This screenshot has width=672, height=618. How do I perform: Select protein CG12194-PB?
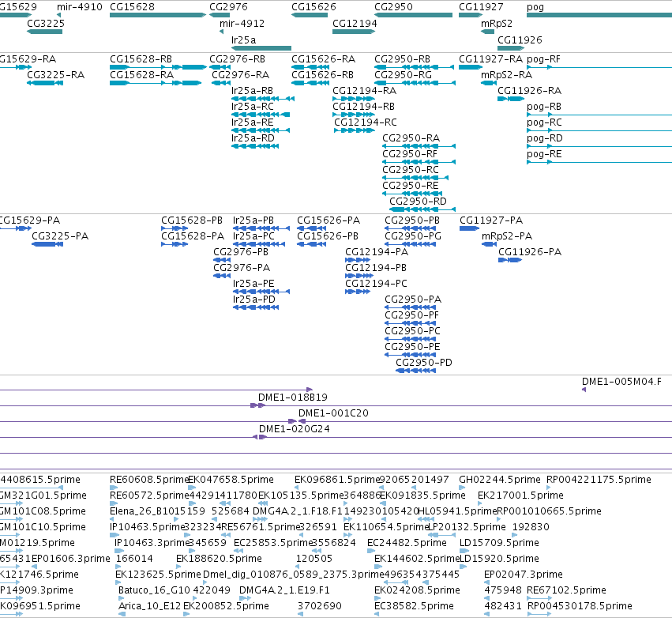pos(376,268)
